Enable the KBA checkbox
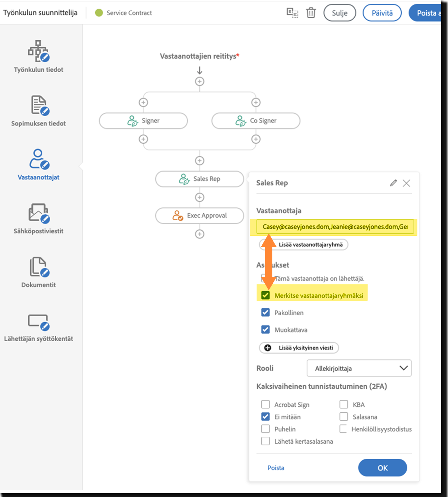The image size is (448, 497). pos(344,404)
